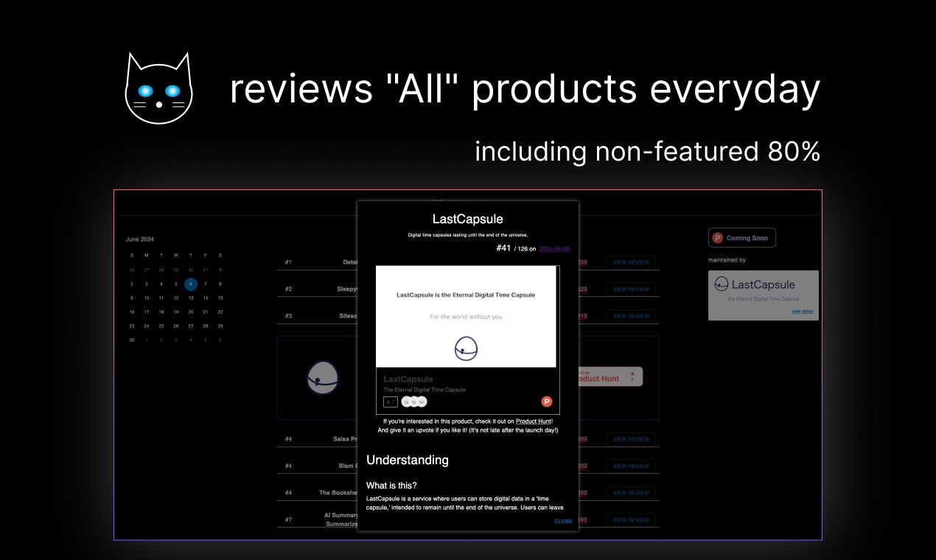Open View Review for AI Summary row

[631, 520]
